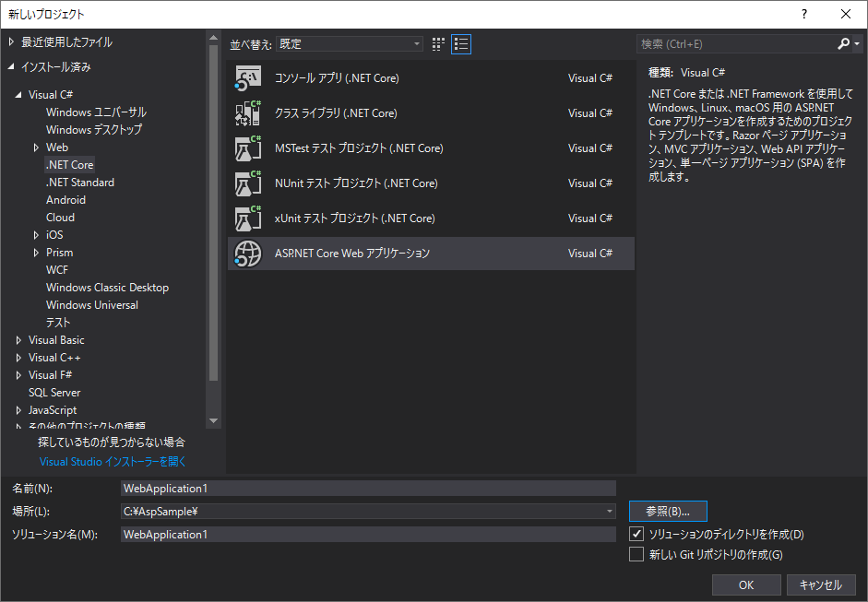
Task: Enable 新しい Git リポジトリの作成
Action: [x=636, y=554]
